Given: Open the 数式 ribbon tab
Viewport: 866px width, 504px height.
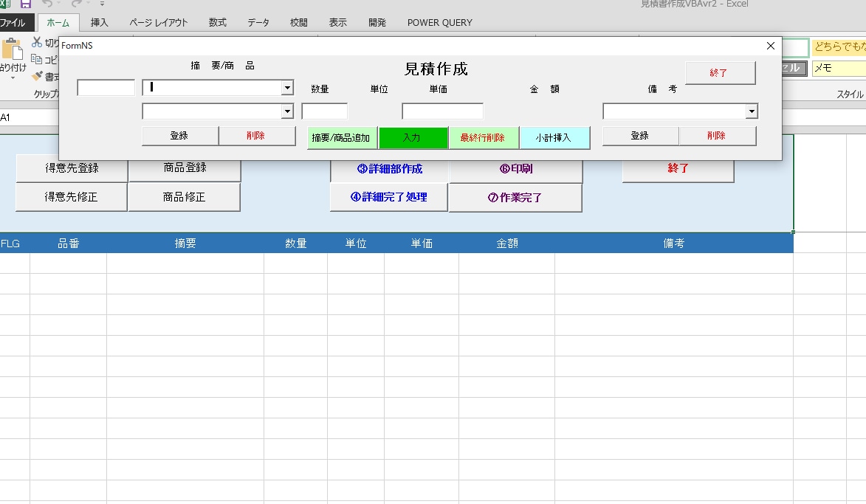Looking at the screenshot, I should click(x=218, y=23).
